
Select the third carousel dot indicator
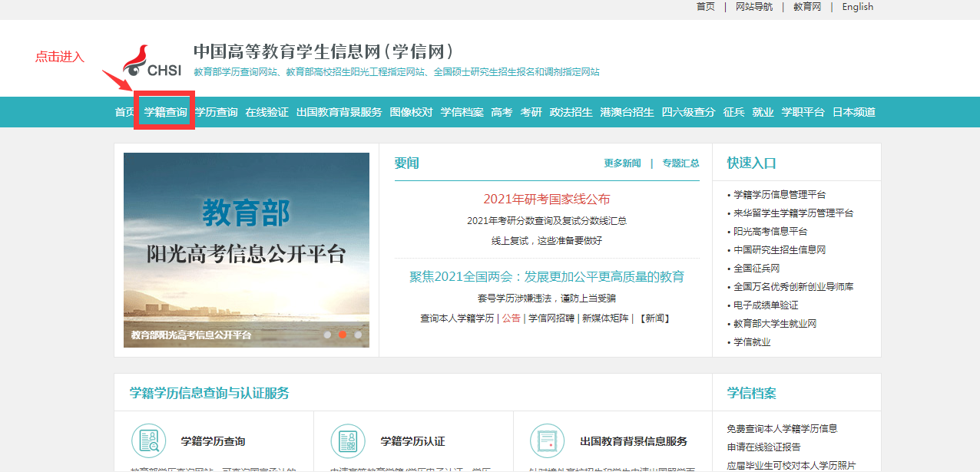pyautogui.click(x=358, y=335)
